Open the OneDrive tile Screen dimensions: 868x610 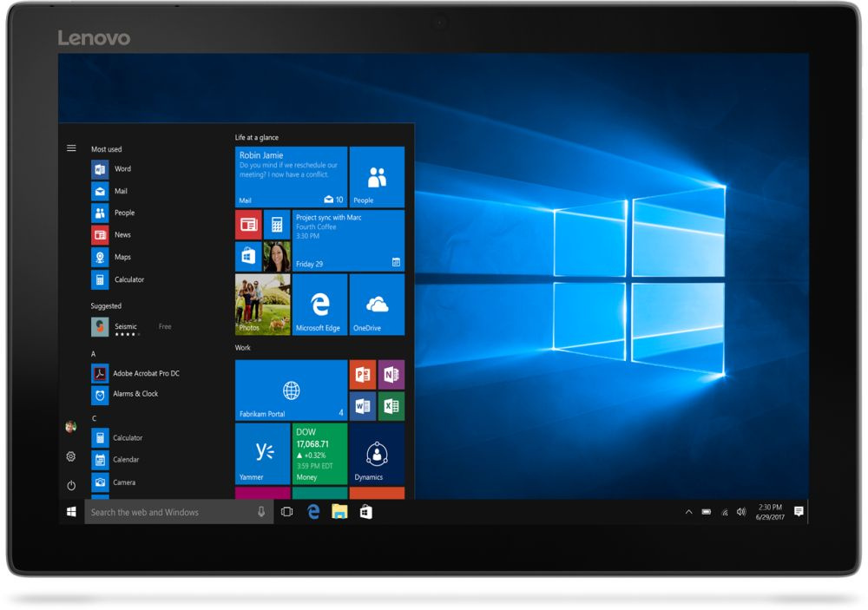pos(377,305)
